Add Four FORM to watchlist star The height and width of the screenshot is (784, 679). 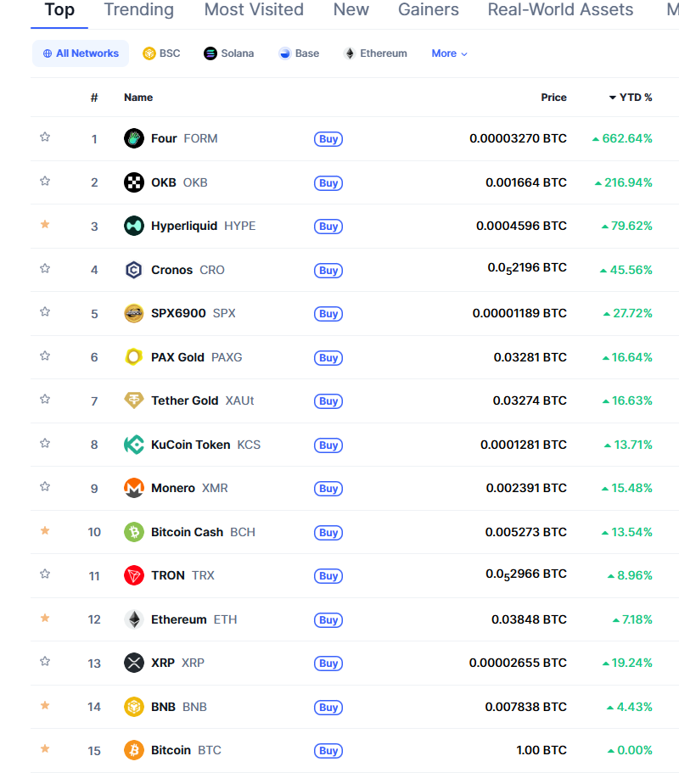click(x=45, y=137)
